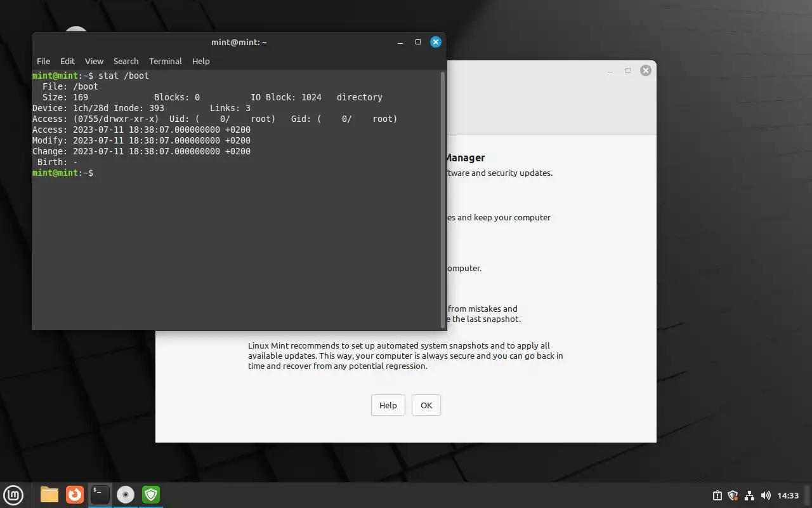Open the terminal File menu

(x=43, y=61)
